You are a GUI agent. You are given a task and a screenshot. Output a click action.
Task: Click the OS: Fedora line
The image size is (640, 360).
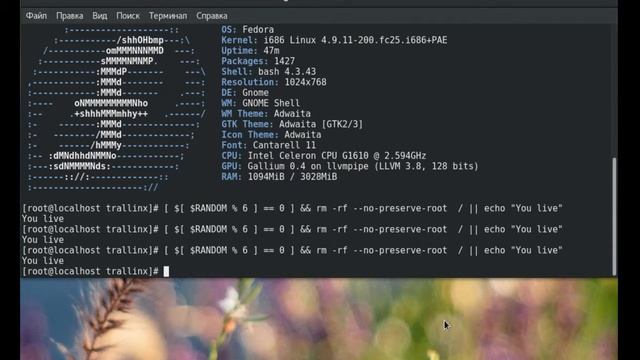248,29
